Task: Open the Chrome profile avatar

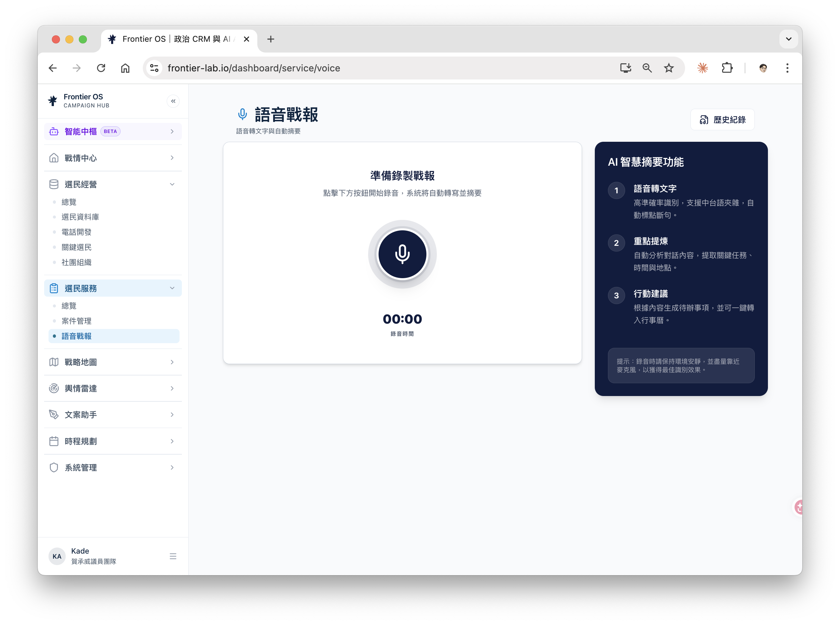Action: coord(763,68)
